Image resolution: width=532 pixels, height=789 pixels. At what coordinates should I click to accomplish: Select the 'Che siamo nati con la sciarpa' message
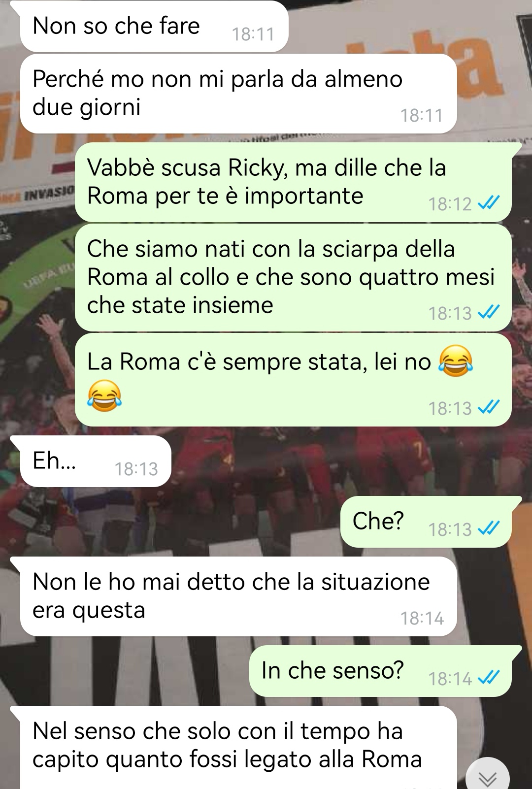point(293,277)
